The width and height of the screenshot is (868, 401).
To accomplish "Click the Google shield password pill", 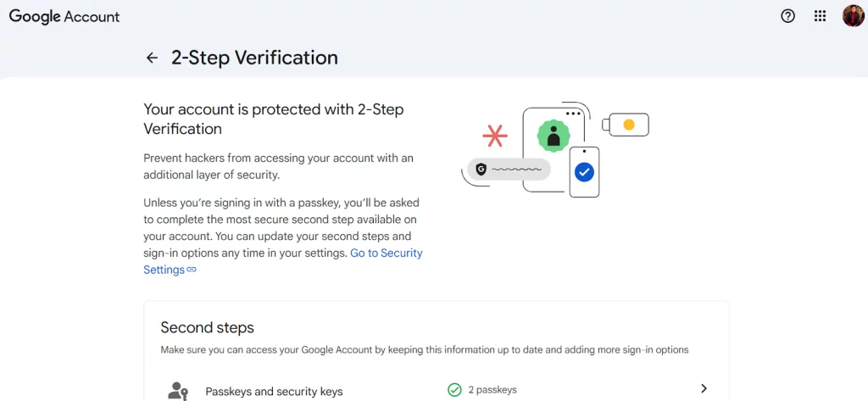I will click(509, 169).
